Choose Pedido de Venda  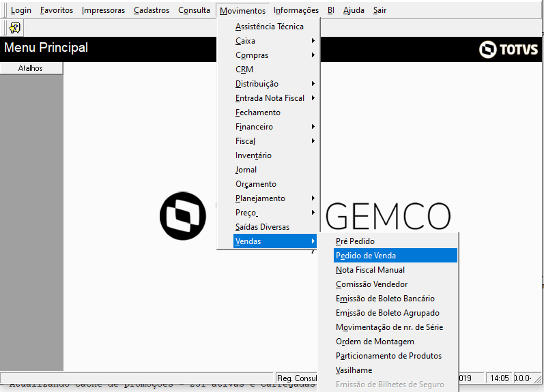tap(395, 256)
